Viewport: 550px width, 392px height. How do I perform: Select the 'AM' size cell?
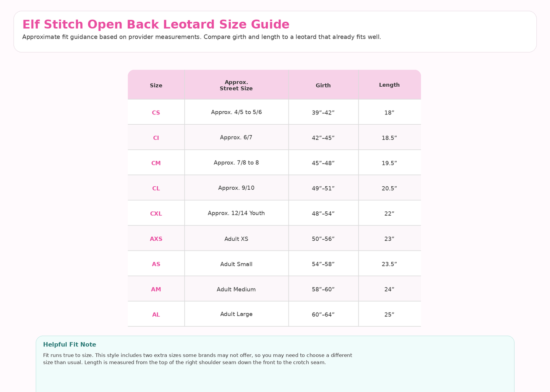[156, 289]
